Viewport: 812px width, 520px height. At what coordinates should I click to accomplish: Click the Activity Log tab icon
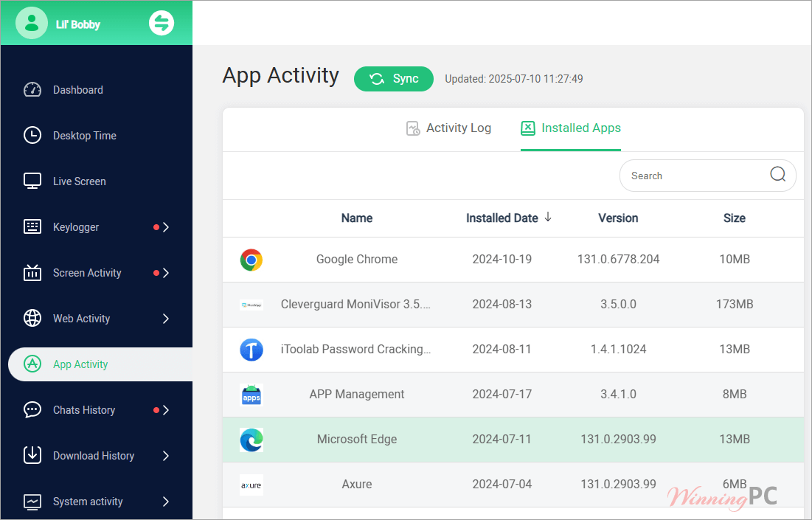[413, 128]
